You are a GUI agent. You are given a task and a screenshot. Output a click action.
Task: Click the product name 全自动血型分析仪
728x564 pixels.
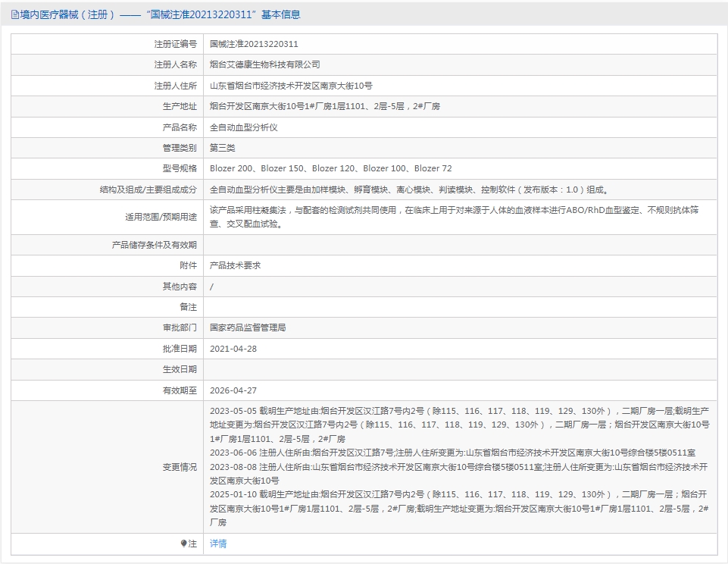(x=243, y=127)
